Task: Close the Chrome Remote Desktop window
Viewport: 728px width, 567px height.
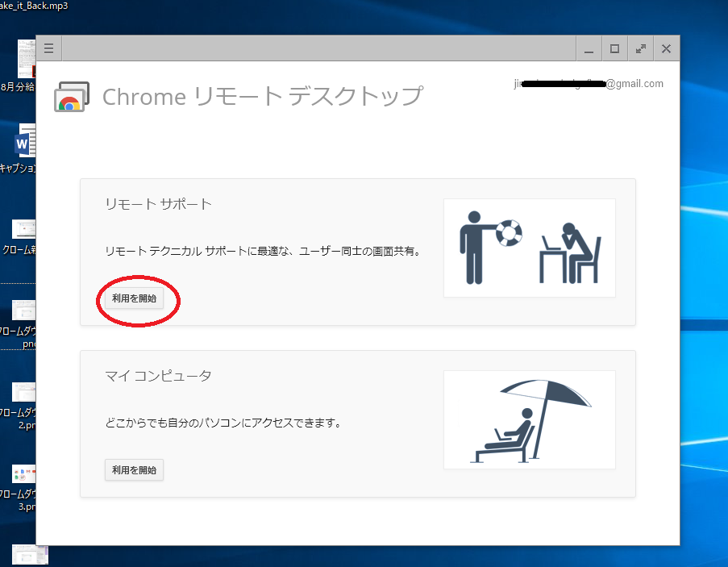Action: 666,48
